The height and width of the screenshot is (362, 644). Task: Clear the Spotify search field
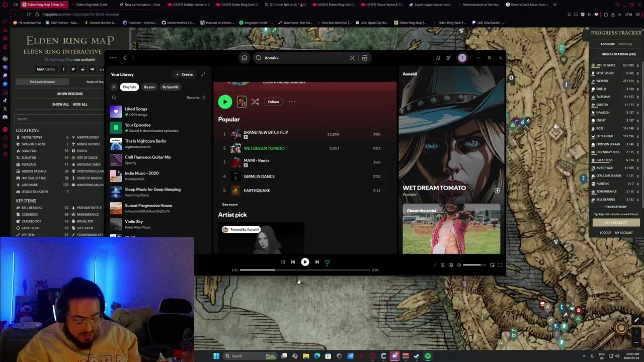coord(352,58)
